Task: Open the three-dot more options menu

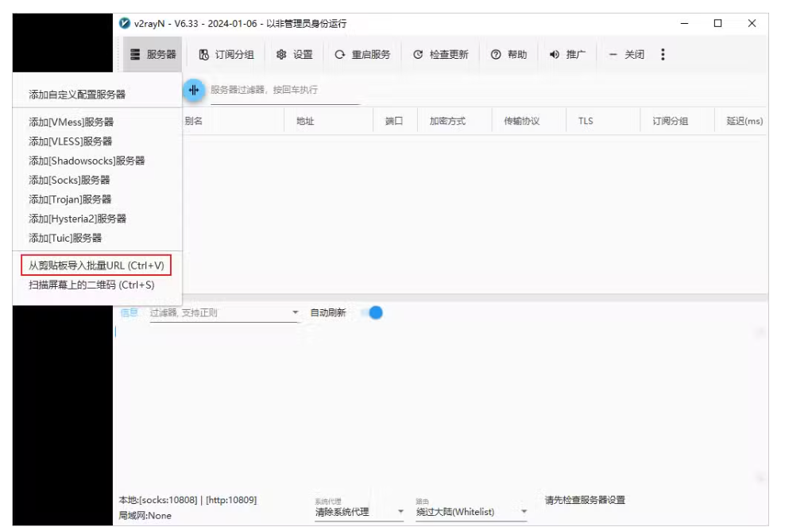Action: 663,55
